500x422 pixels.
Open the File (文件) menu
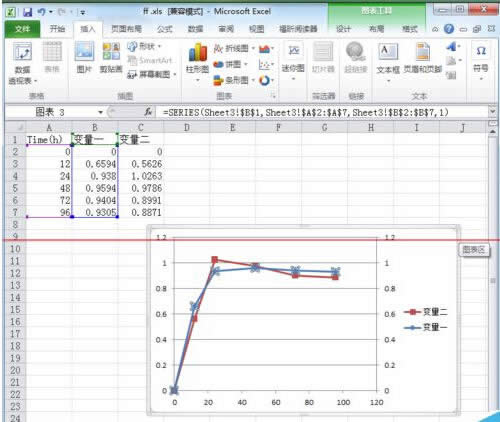23,29
